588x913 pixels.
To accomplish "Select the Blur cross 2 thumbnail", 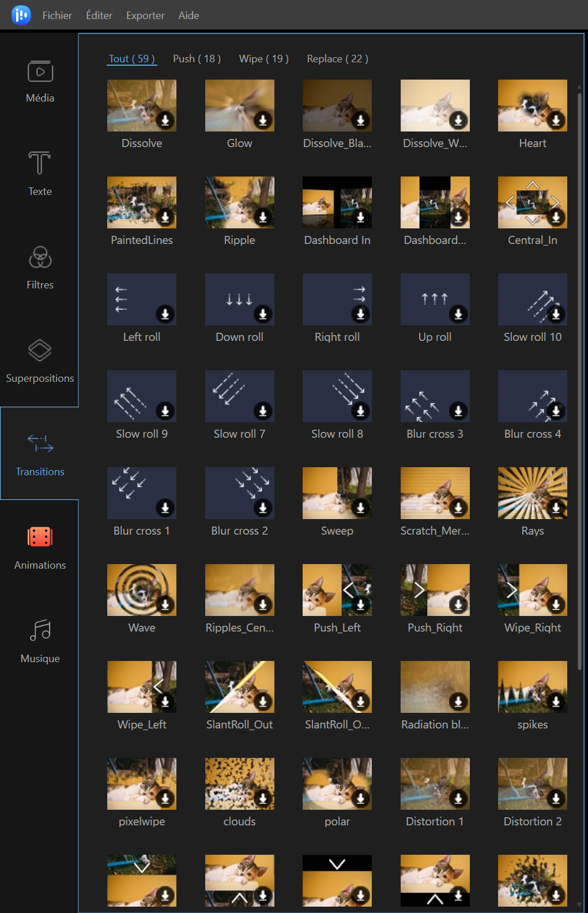I will pyautogui.click(x=240, y=493).
